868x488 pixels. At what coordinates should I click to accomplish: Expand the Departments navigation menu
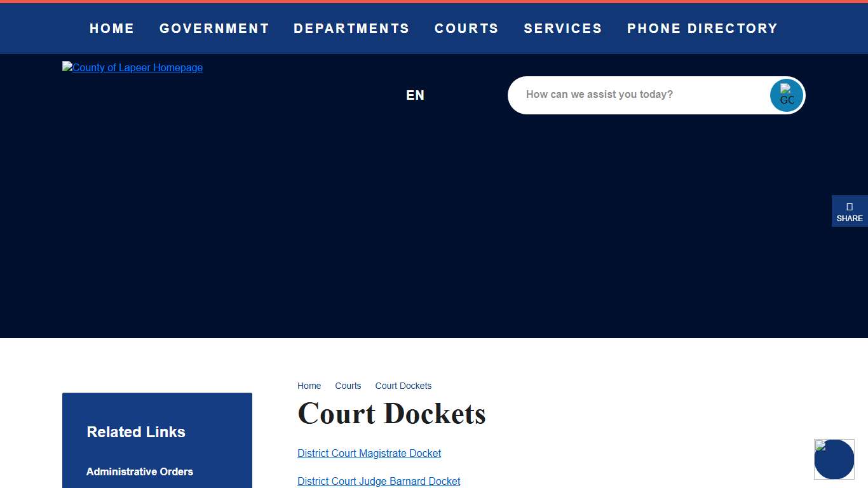[351, 29]
